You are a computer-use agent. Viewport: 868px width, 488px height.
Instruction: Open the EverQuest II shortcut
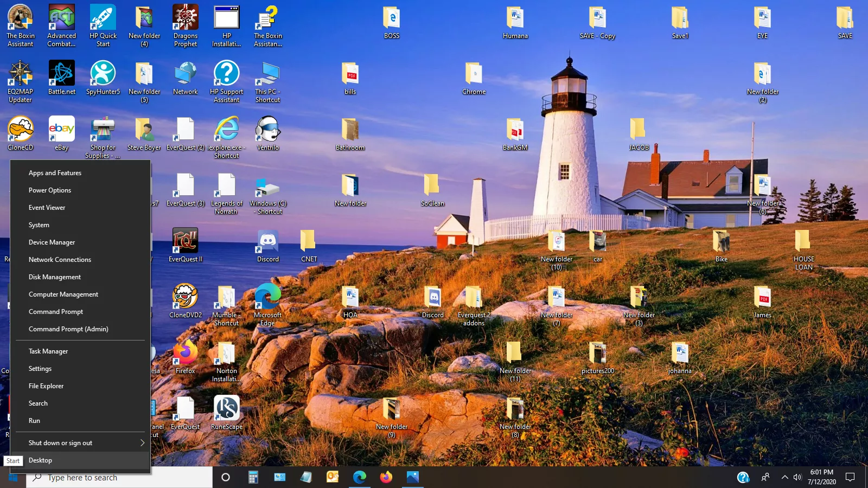point(185,241)
